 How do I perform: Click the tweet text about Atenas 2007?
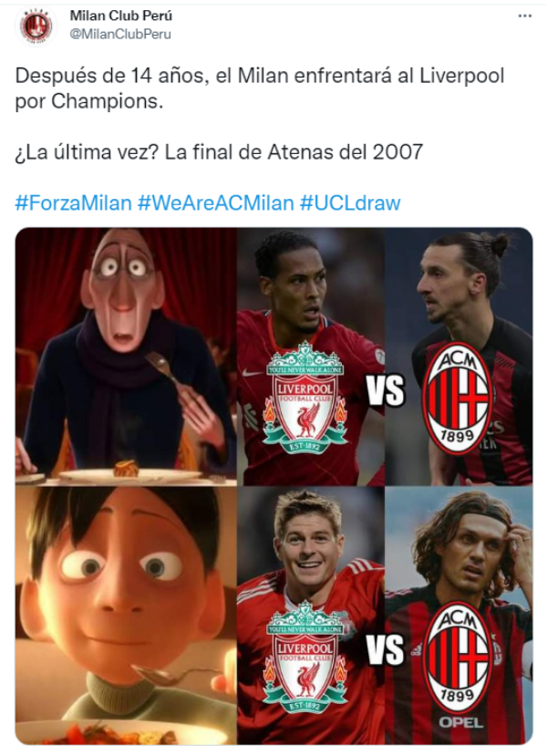point(219,152)
